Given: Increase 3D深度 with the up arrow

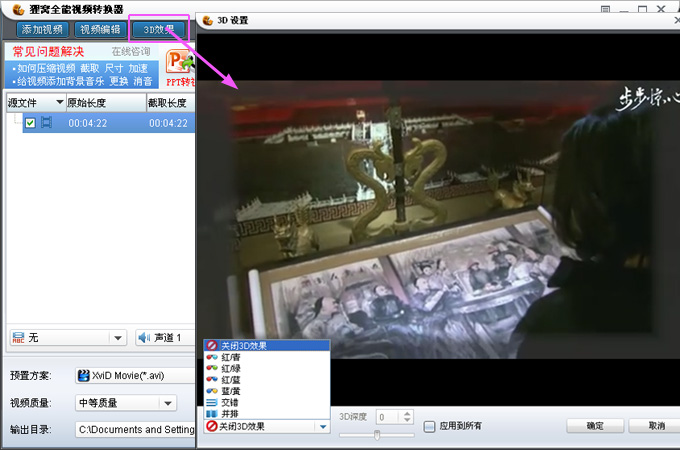Looking at the screenshot, I should [407, 414].
